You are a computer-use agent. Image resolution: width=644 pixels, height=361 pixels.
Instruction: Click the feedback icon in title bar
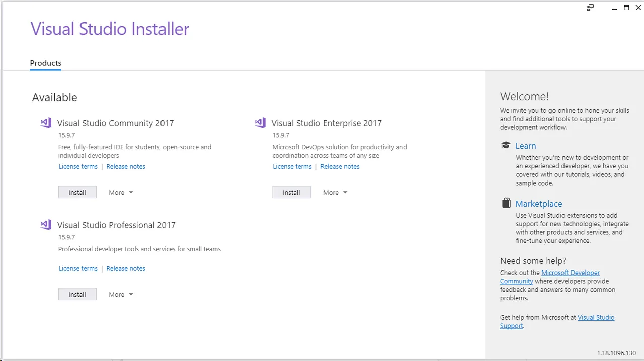pos(590,8)
